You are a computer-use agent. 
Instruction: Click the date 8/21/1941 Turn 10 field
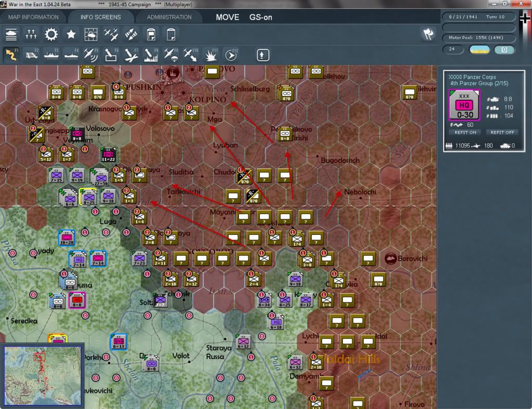[x=478, y=17]
